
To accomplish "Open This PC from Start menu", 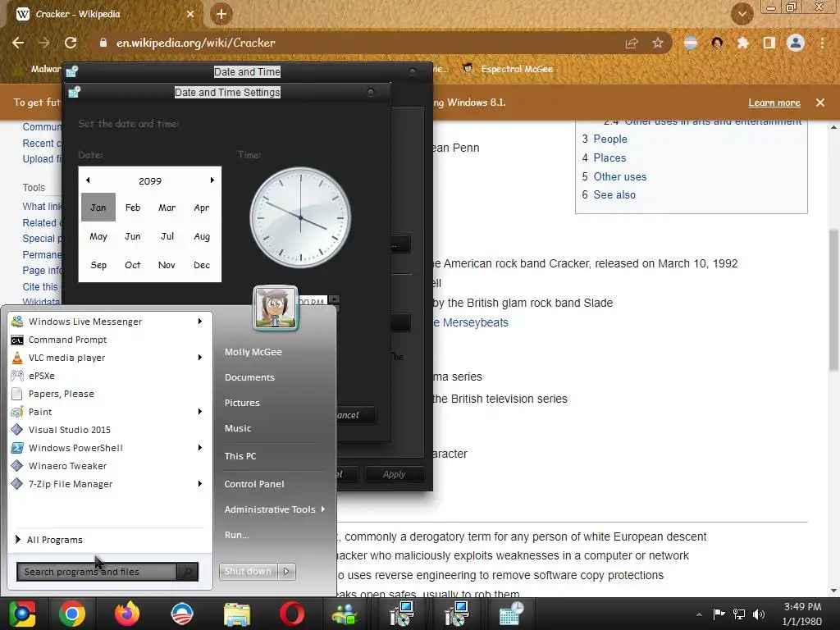I will [x=240, y=456].
